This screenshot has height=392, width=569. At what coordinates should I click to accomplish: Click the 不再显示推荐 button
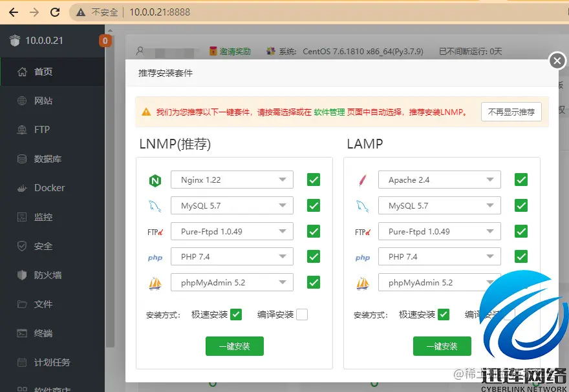pos(511,112)
